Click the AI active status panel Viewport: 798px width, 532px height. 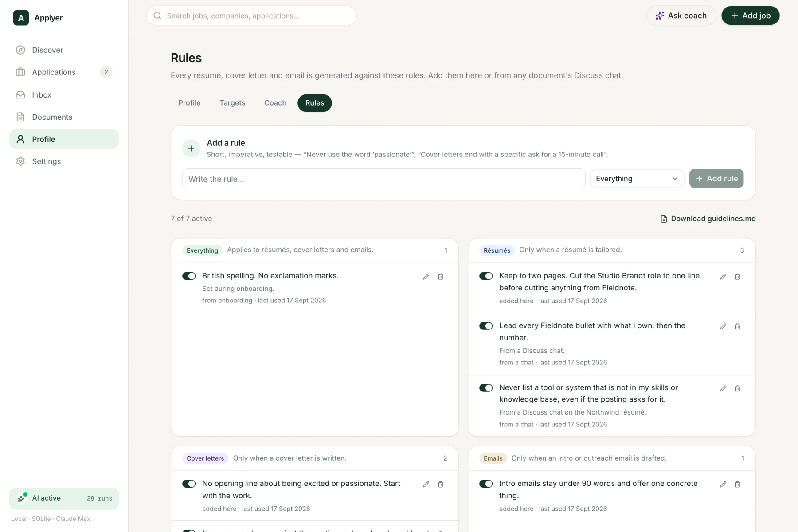[64, 498]
